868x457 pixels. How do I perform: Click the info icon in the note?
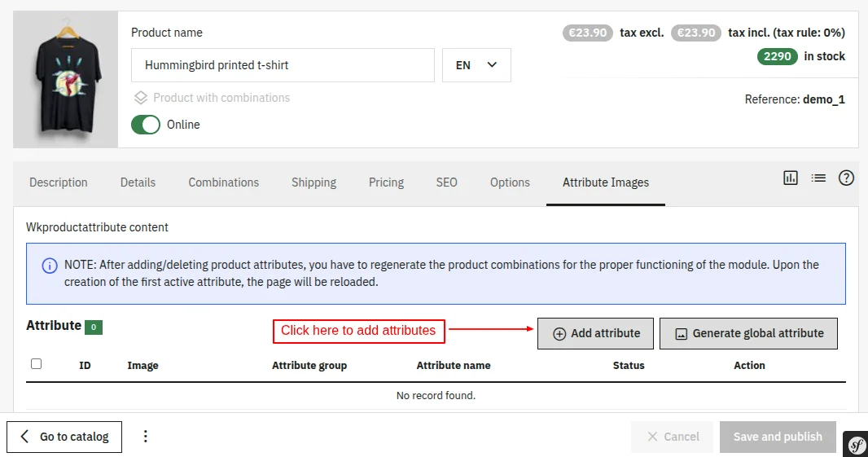(50, 266)
